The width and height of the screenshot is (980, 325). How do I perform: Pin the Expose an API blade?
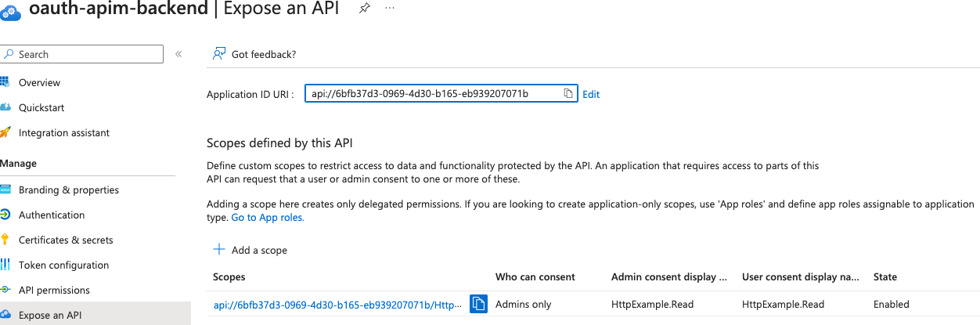[365, 8]
